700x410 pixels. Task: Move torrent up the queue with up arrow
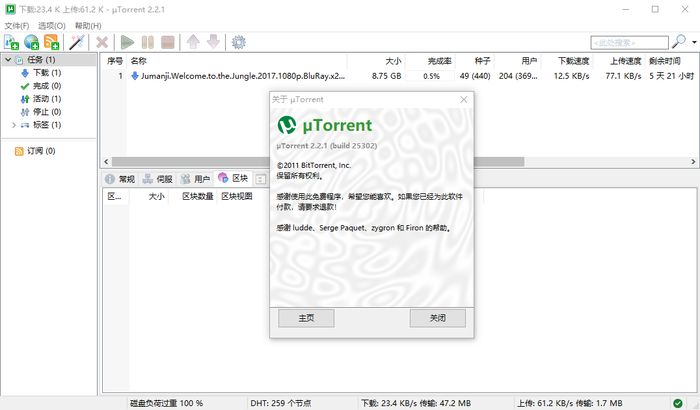(193, 42)
